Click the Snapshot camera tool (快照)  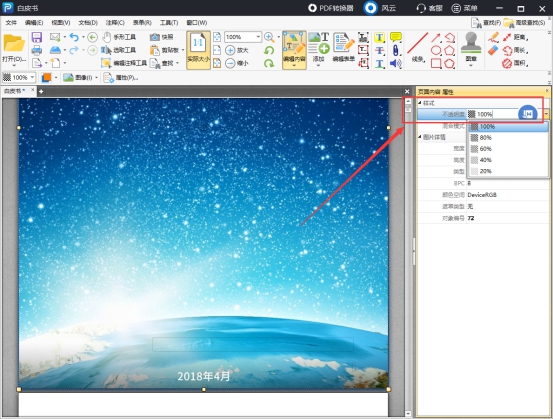(x=162, y=37)
